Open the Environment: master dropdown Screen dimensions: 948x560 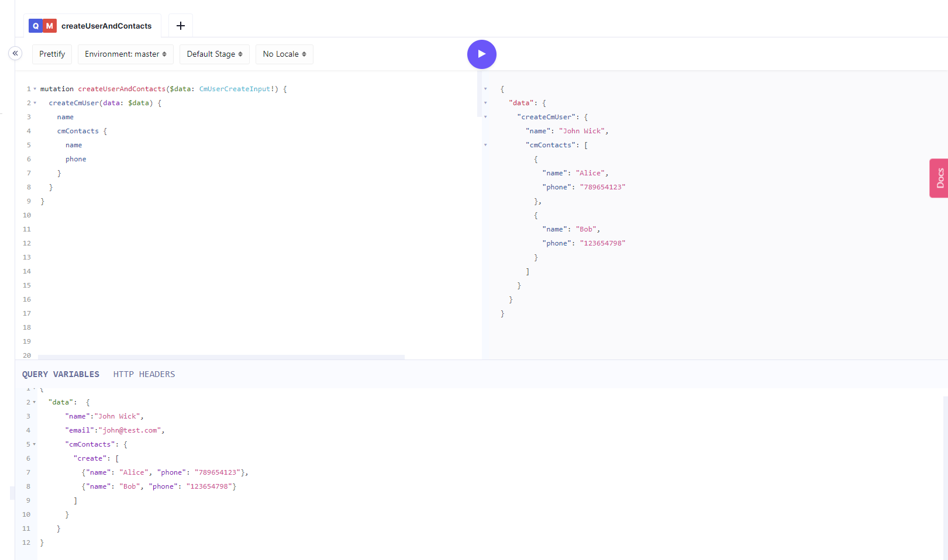pyautogui.click(x=126, y=54)
